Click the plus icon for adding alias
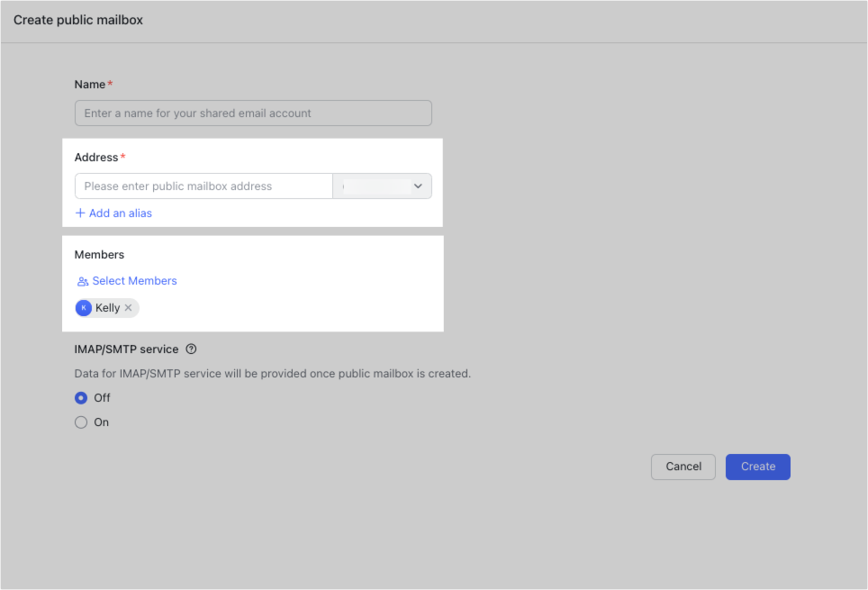This screenshot has height=590, width=868. [x=80, y=213]
